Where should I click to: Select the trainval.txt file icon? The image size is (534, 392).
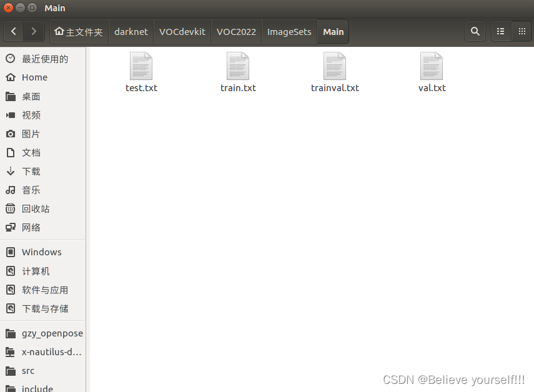point(335,66)
